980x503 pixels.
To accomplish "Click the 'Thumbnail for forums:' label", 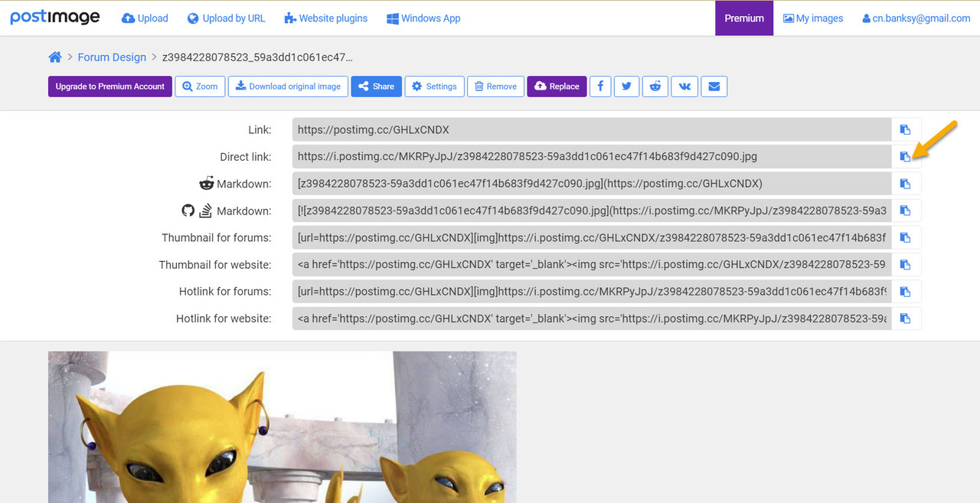I will (217, 237).
